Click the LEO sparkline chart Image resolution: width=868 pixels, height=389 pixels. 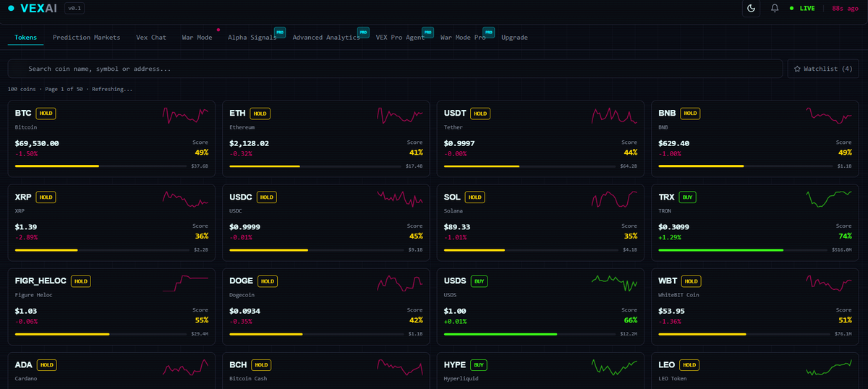829,367
